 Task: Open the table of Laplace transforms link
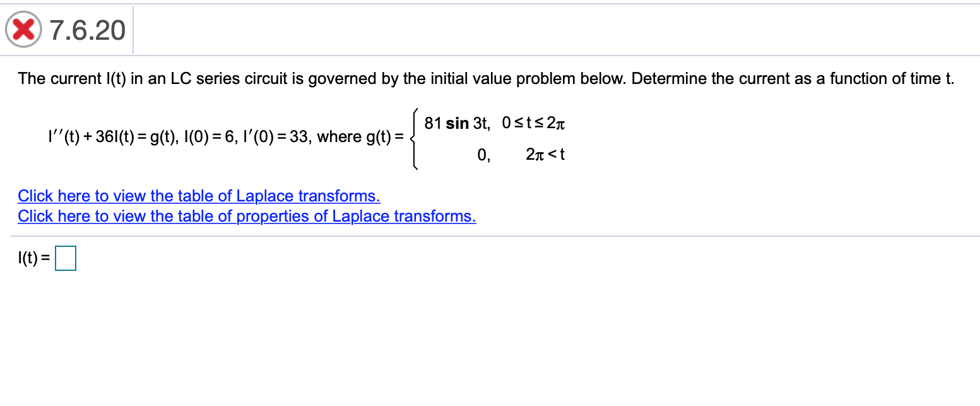pyautogui.click(x=198, y=196)
